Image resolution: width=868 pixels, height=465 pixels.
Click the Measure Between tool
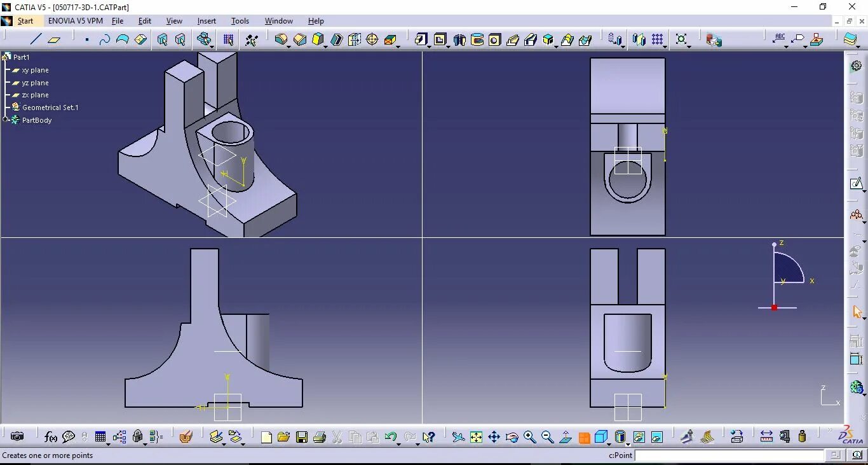click(766, 436)
